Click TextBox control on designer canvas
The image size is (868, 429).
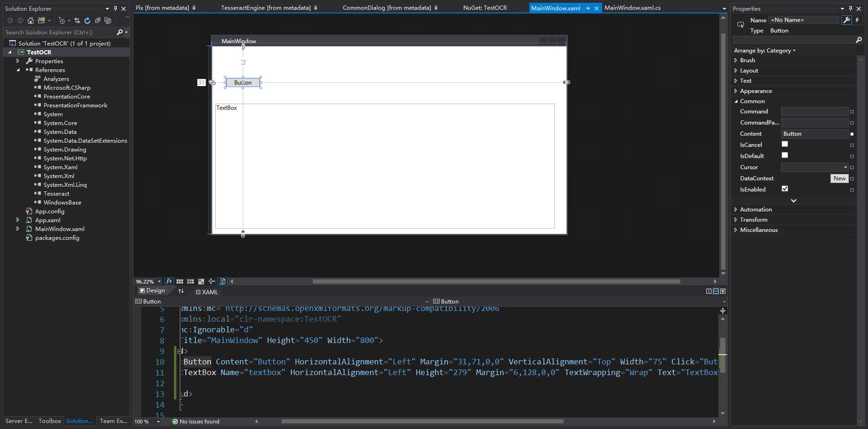(385, 166)
